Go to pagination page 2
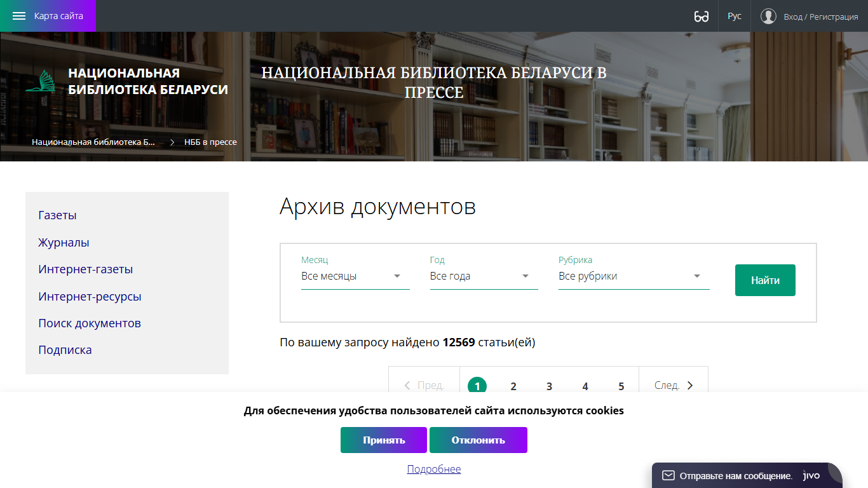The image size is (868, 488). click(513, 386)
